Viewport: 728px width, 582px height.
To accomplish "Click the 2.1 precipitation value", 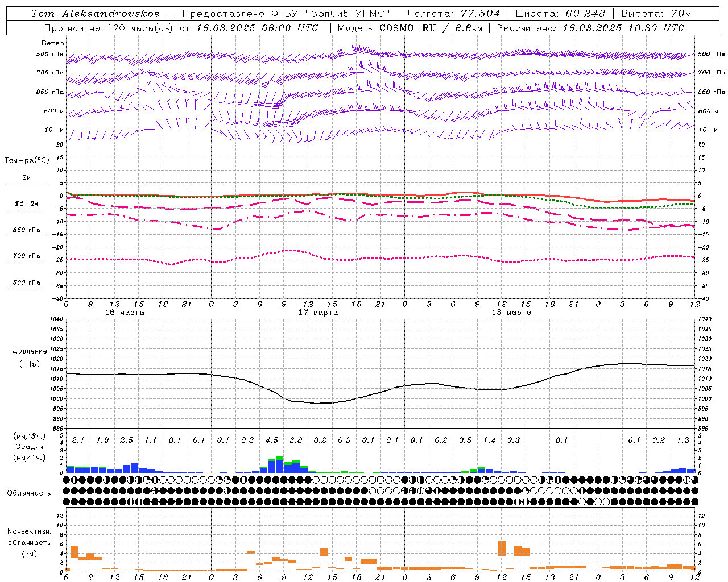I will pyautogui.click(x=78, y=440).
